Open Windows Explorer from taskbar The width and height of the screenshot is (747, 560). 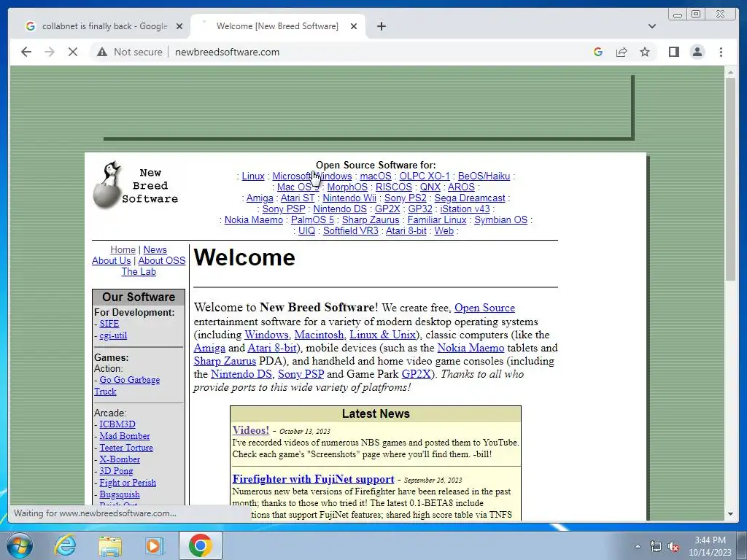click(110, 545)
